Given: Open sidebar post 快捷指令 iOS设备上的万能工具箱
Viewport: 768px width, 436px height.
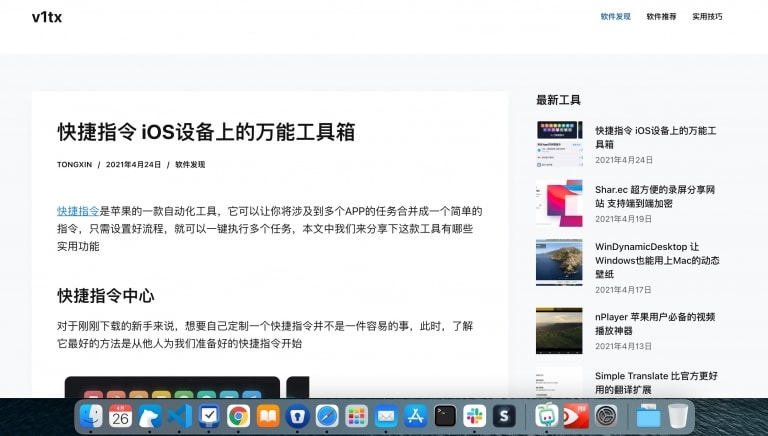Looking at the screenshot, I should (656, 137).
